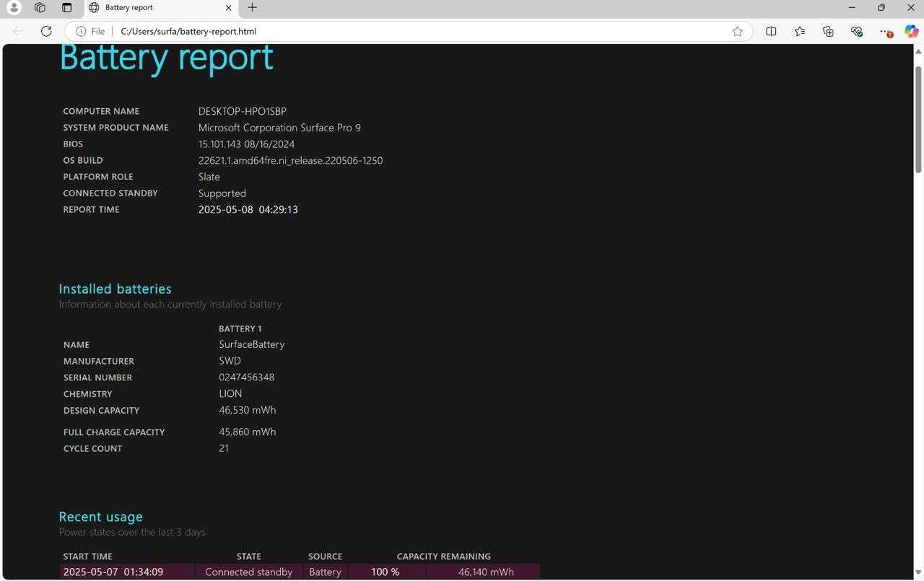The height and width of the screenshot is (581, 924).
Task: Launch the Copilot icon in the toolbar
Action: pos(911,31)
